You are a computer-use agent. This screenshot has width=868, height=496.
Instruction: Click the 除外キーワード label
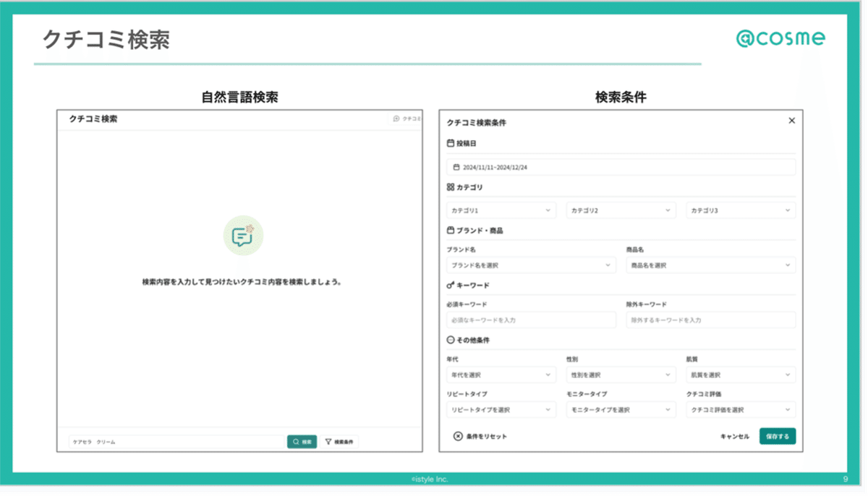647,304
